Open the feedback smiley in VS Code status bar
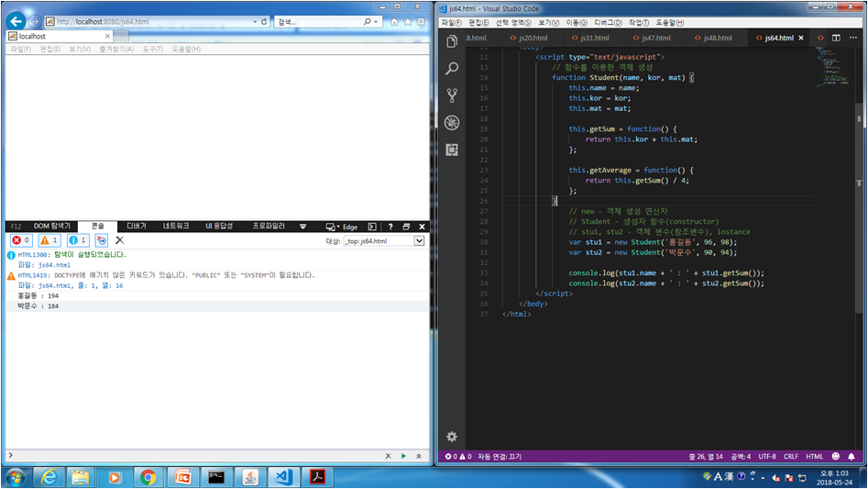The image size is (868, 489). (x=835, y=456)
